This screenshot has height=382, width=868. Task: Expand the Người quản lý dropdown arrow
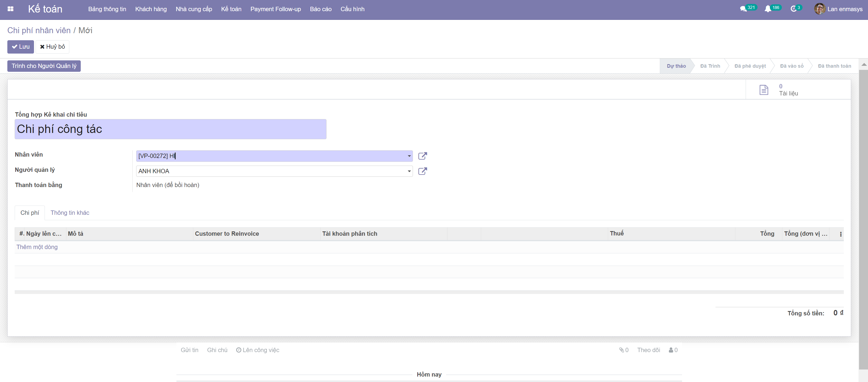click(409, 171)
